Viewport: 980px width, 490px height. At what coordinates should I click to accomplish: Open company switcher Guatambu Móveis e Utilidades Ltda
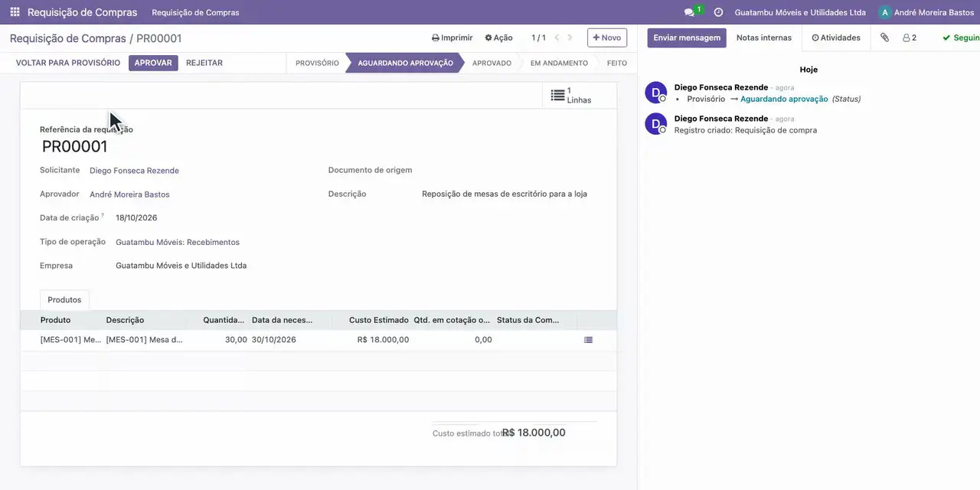800,12
